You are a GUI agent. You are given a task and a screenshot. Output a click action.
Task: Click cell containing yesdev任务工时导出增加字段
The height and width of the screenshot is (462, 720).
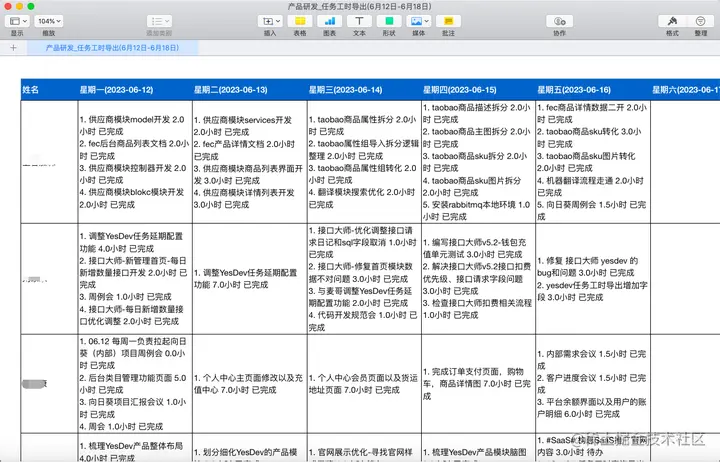(593, 279)
